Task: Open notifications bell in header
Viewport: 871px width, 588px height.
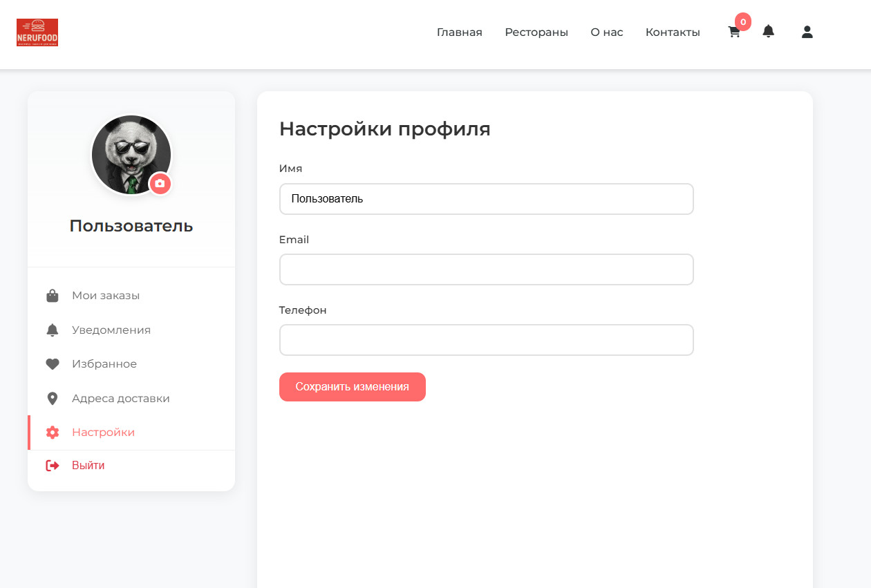Action: (768, 31)
